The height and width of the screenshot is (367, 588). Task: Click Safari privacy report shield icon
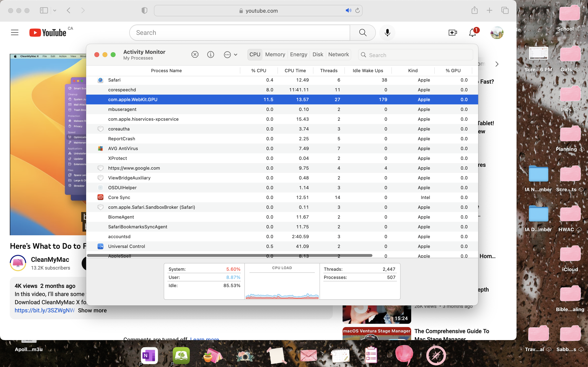(x=144, y=10)
